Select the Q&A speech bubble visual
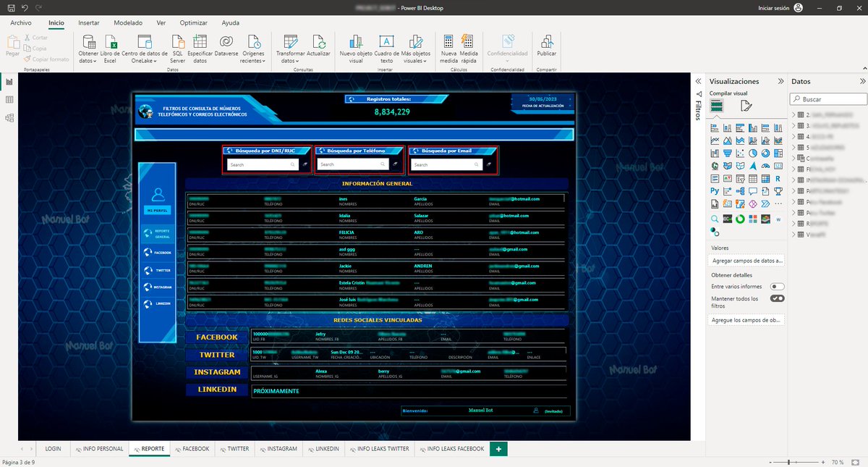 753,191
